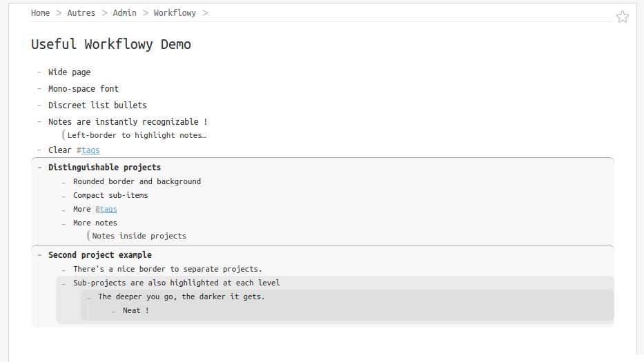Collapse the Second project example bullet
Viewport: 644px width, 362px height.
coord(39,255)
